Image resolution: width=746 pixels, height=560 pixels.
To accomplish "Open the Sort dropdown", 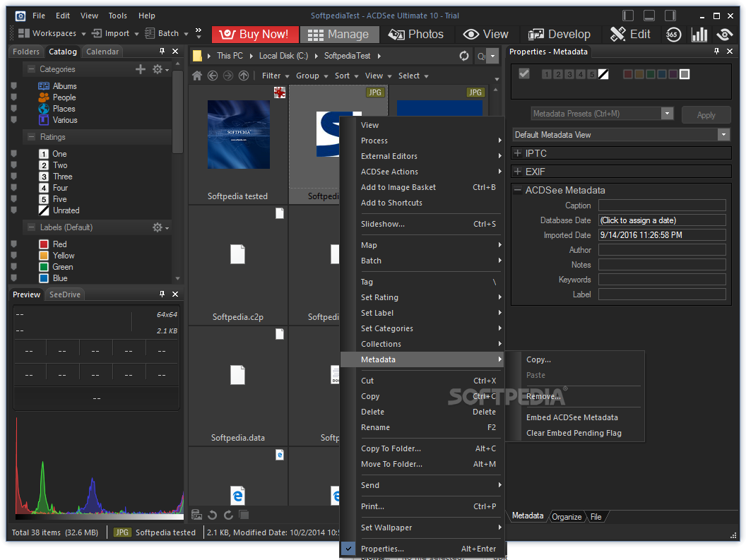I will click(x=346, y=76).
